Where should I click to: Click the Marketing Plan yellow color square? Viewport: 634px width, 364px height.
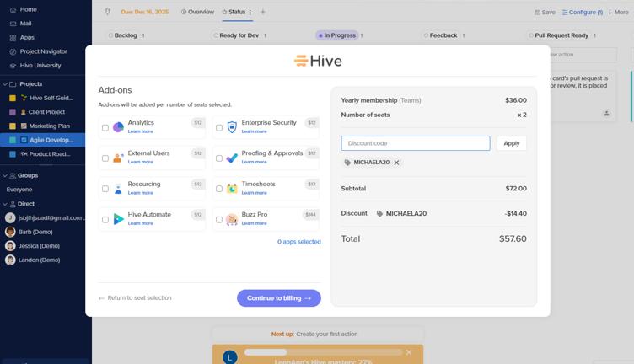click(13, 126)
